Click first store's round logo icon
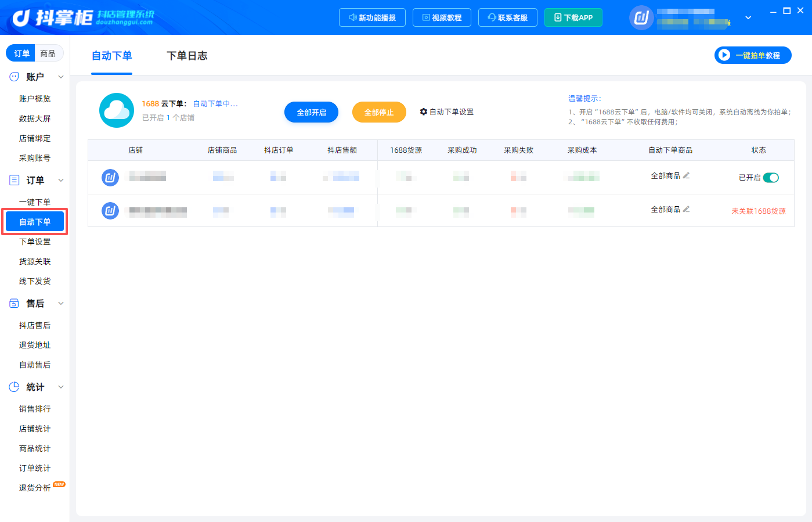This screenshot has height=522, width=812. tap(110, 177)
